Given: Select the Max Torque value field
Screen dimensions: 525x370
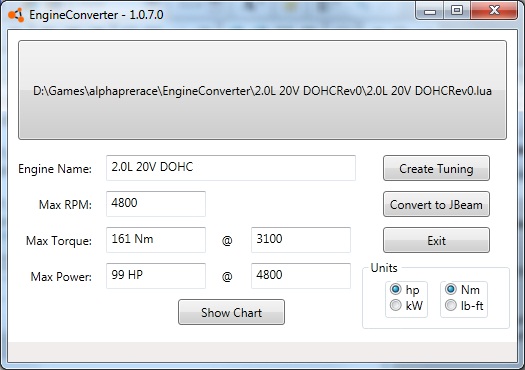Looking at the screenshot, I should [x=156, y=240].
